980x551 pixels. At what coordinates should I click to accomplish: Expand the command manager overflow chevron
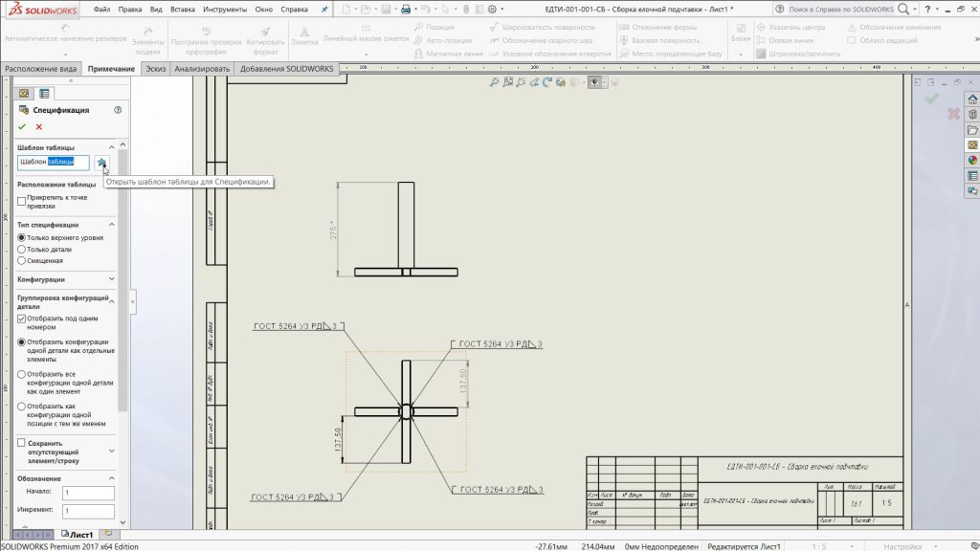(x=977, y=39)
